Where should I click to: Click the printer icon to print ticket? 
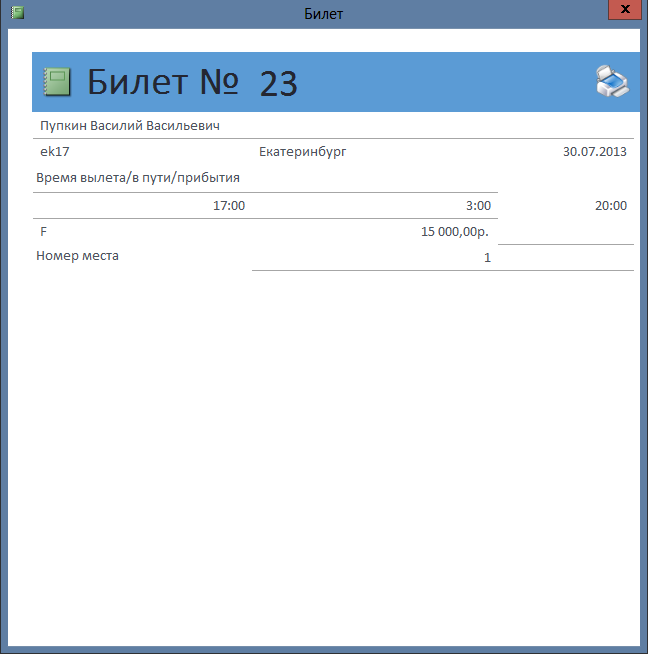pyautogui.click(x=612, y=82)
